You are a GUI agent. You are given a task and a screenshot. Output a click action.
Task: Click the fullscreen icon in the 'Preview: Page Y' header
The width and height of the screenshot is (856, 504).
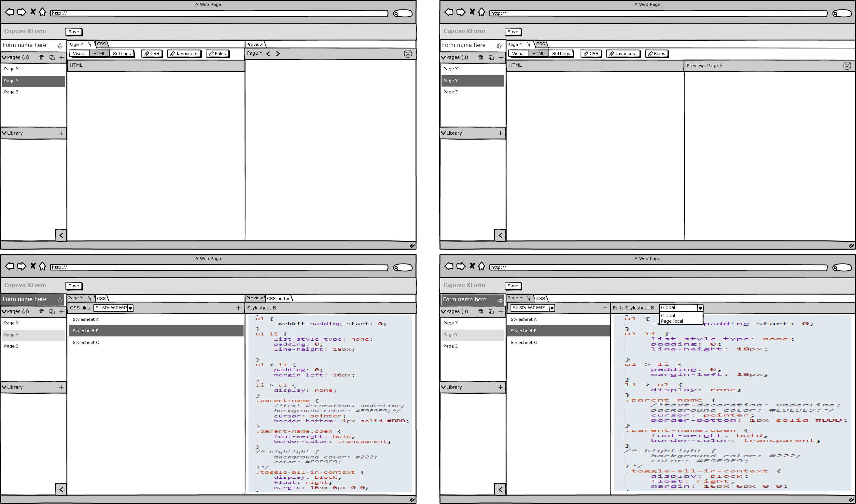pyautogui.click(x=847, y=65)
